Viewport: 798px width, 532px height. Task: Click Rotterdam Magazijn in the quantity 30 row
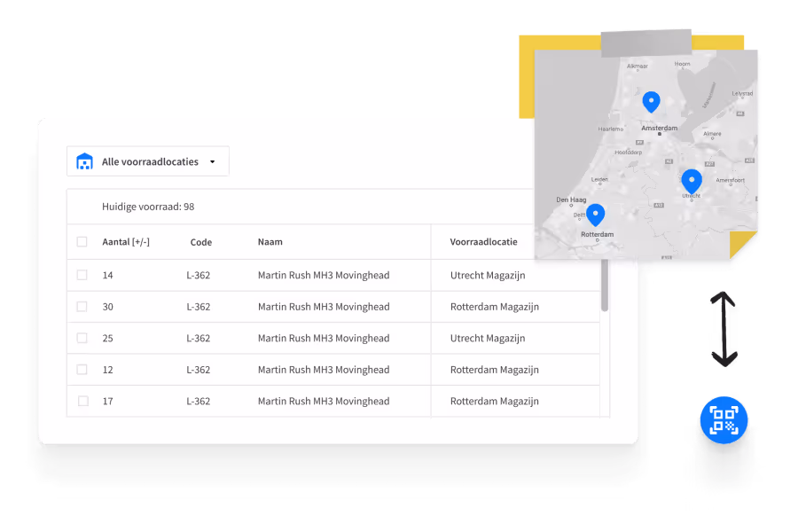(494, 307)
